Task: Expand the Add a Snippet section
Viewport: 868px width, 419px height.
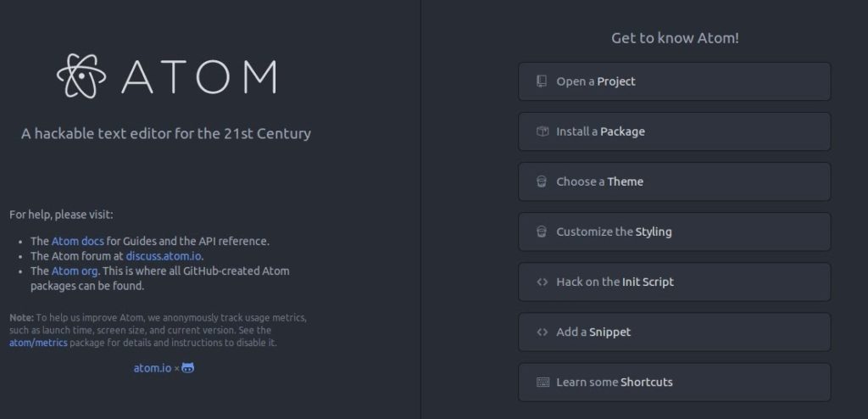Action: click(x=674, y=332)
